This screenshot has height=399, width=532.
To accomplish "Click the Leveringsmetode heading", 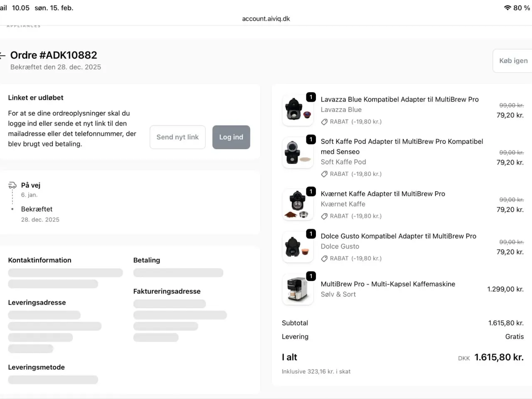I will (37, 367).
